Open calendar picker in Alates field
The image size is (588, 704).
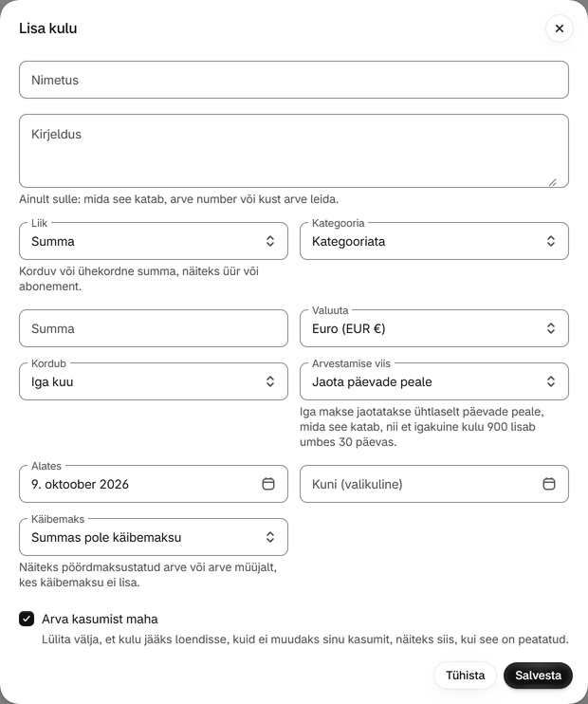point(268,484)
